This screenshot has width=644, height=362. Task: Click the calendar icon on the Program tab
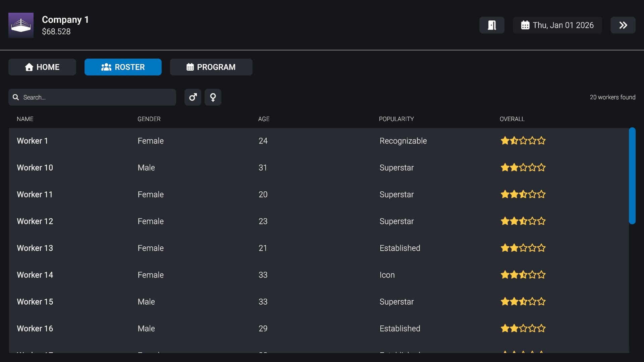coord(190,67)
